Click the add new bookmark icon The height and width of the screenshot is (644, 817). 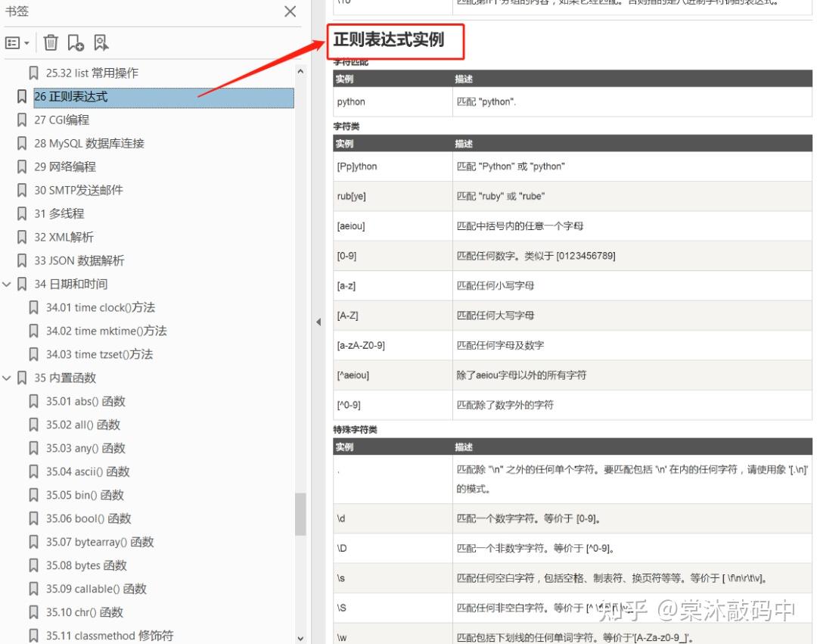pyautogui.click(x=75, y=42)
